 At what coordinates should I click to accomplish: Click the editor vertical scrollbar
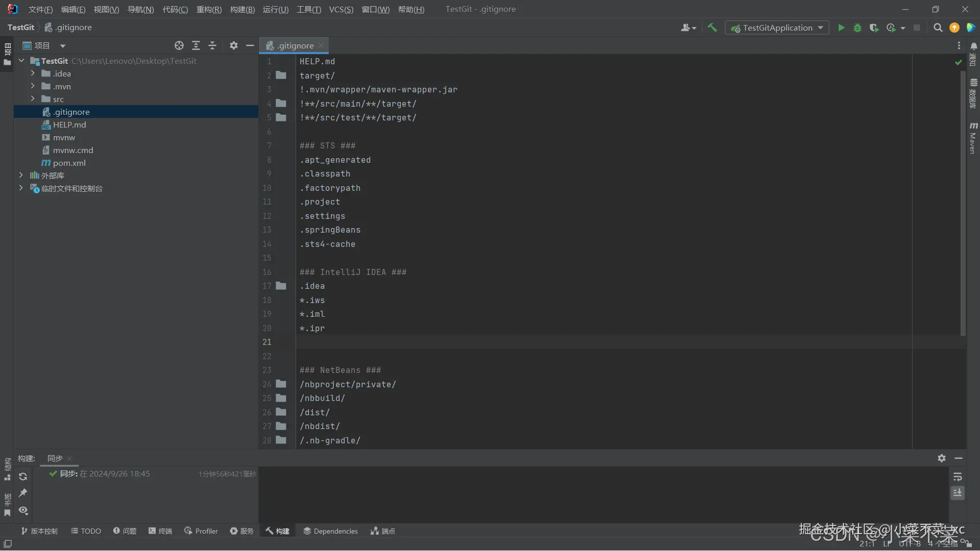963,204
